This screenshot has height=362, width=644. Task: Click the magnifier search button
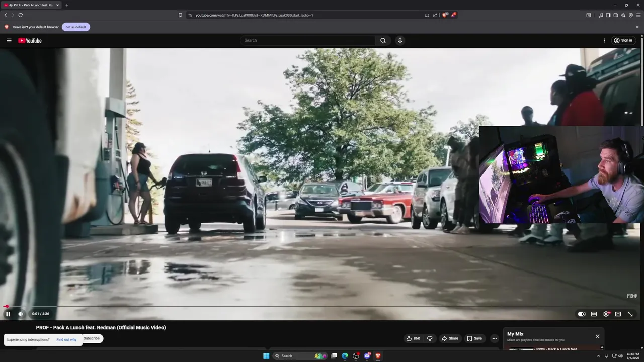pos(383,40)
